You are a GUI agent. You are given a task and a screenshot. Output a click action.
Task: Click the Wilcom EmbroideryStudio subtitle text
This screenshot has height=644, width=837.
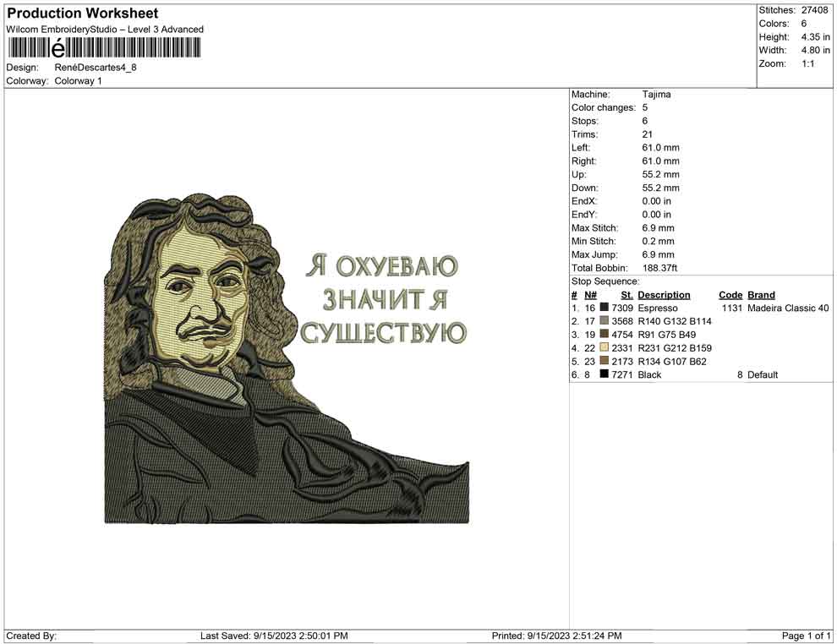click(105, 30)
